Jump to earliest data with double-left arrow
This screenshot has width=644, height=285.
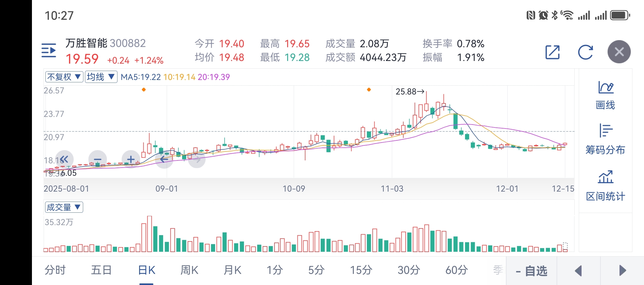pyautogui.click(x=64, y=159)
